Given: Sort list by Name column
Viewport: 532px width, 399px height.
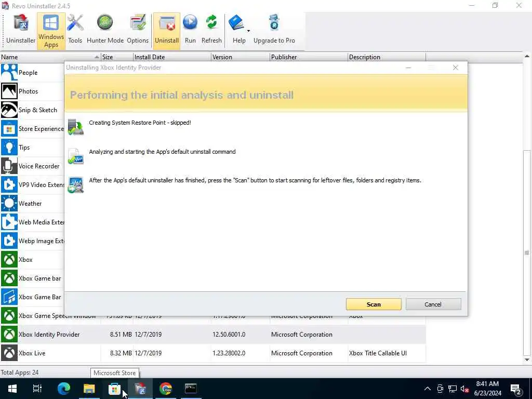Looking at the screenshot, I should coord(50,57).
